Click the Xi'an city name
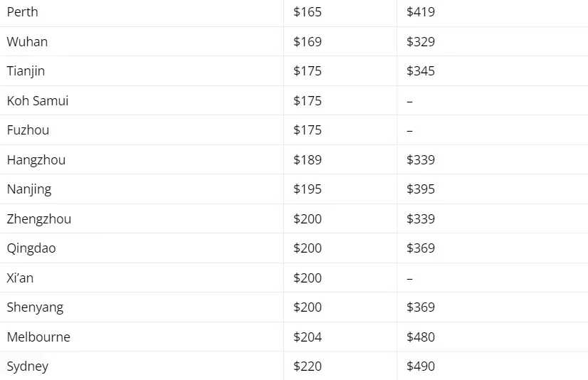This screenshot has width=588, height=380. point(20,278)
